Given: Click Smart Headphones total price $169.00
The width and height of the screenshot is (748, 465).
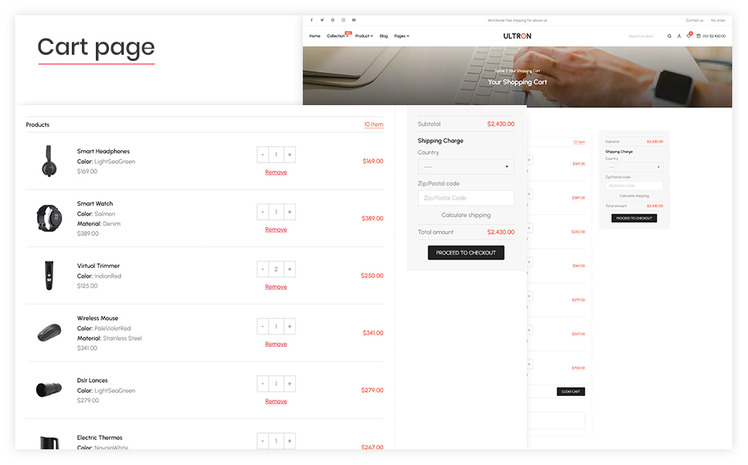Looking at the screenshot, I should [x=373, y=161].
